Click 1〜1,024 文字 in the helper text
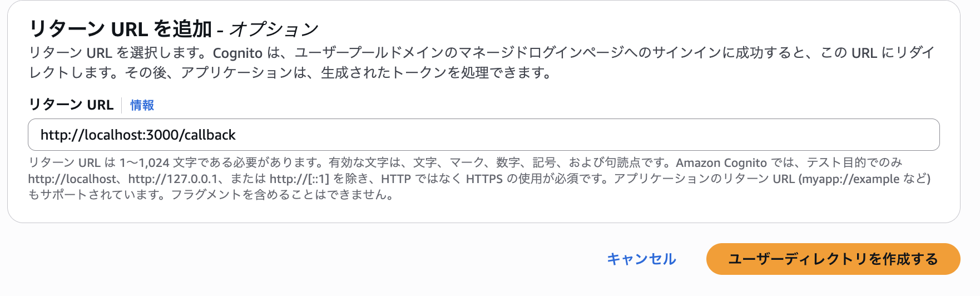The image size is (980, 296). 155,163
